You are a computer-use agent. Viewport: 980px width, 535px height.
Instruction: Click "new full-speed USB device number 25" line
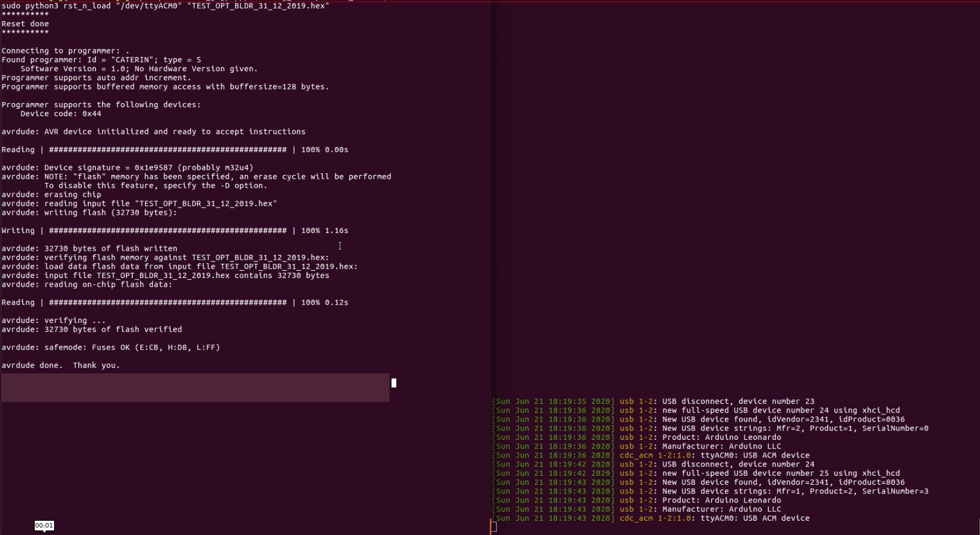[696, 473]
